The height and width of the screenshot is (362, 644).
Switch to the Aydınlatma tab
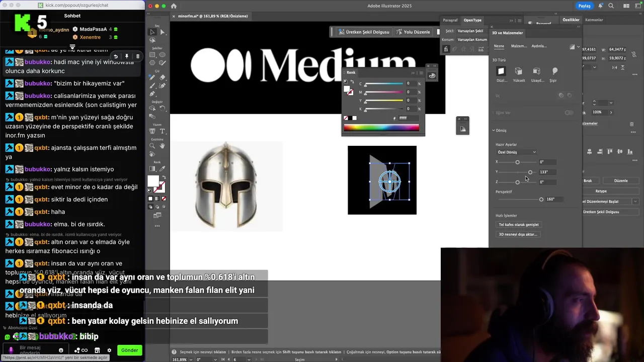click(x=539, y=46)
